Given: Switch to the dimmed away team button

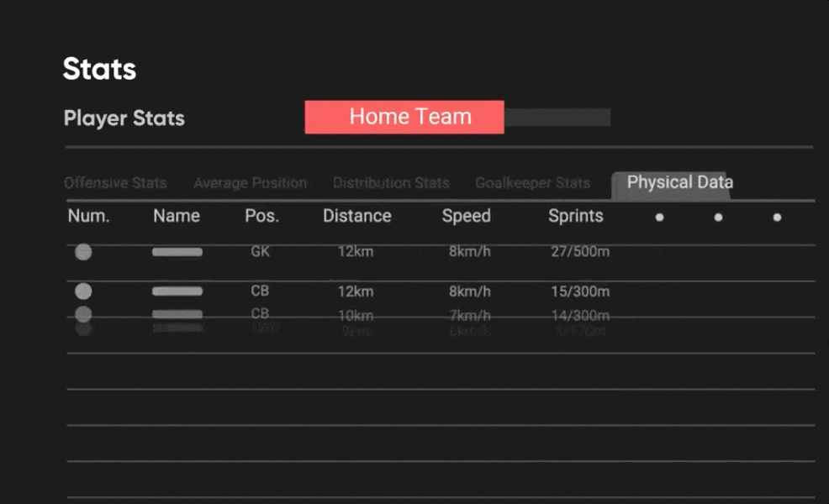Looking at the screenshot, I should [557, 117].
